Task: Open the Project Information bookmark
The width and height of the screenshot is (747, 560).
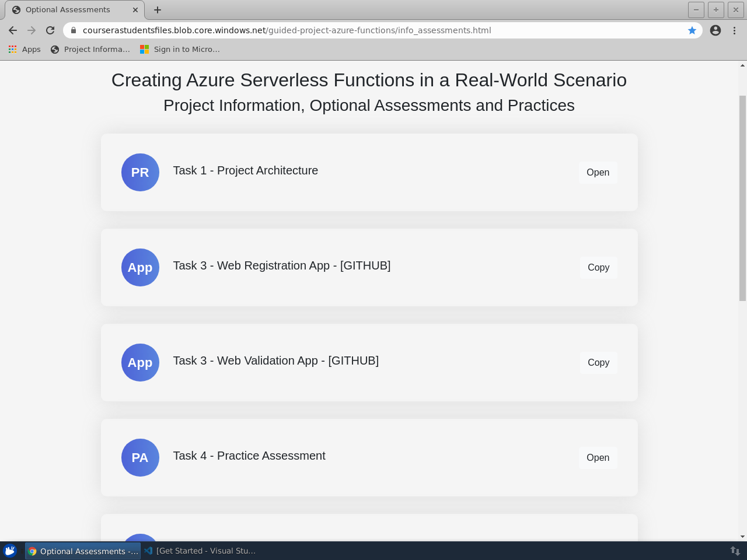Action: coord(90,50)
